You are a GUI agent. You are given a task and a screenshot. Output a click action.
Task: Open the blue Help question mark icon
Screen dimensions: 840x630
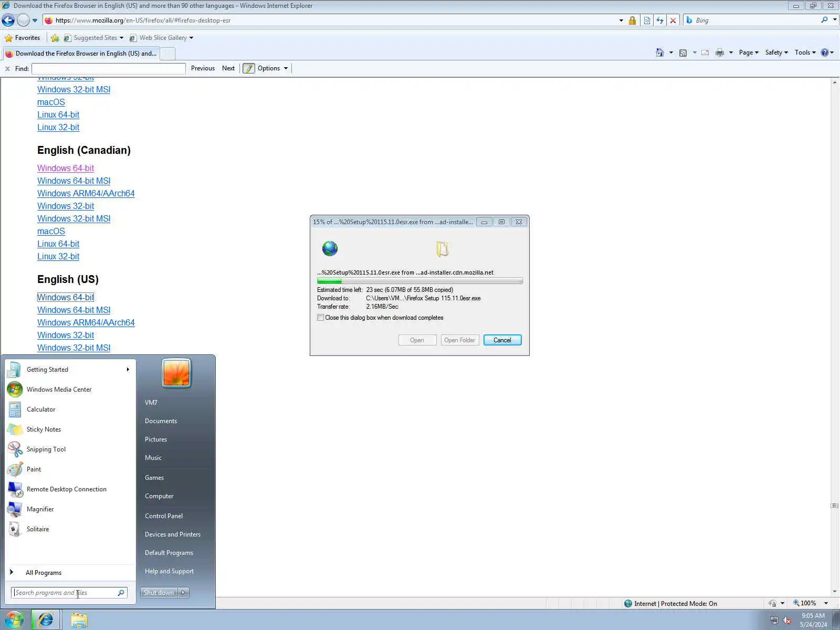click(x=825, y=52)
